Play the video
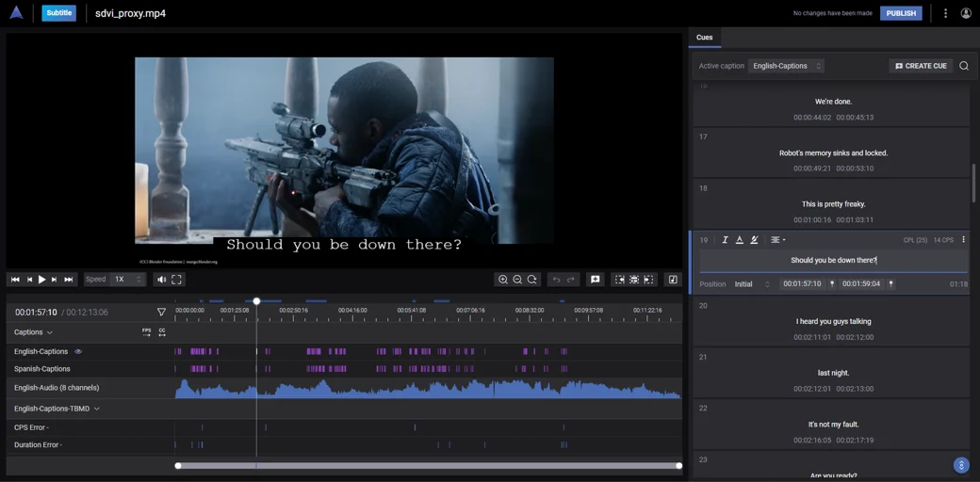This screenshot has width=980, height=482. (41, 280)
